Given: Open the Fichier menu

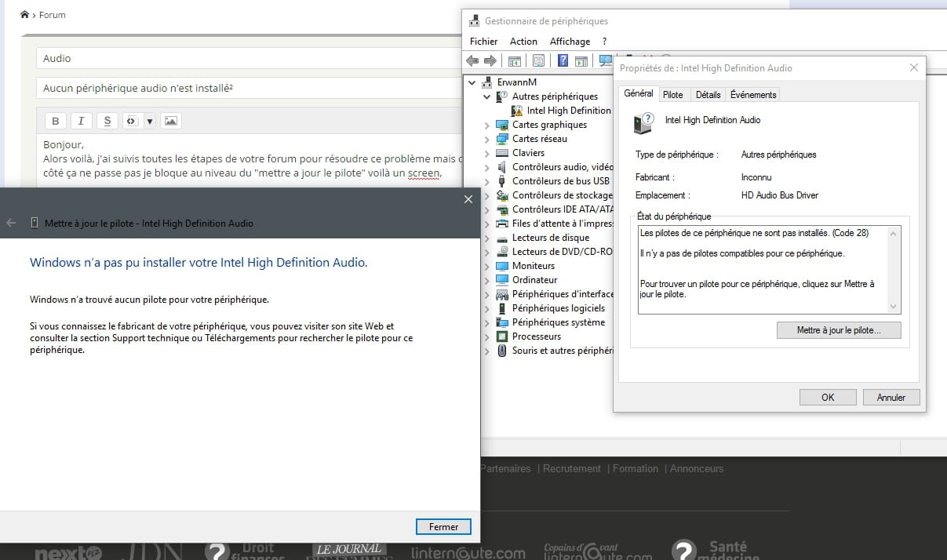Looking at the screenshot, I should [483, 42].
